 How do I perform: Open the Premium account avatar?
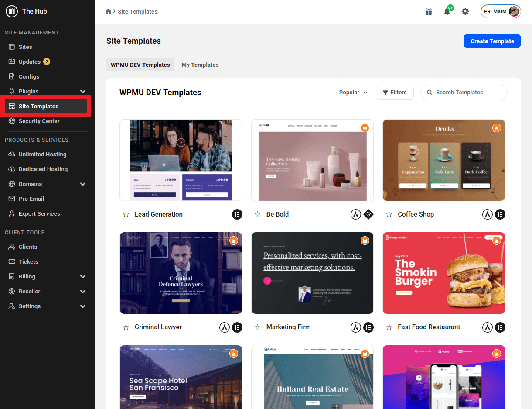515,11
